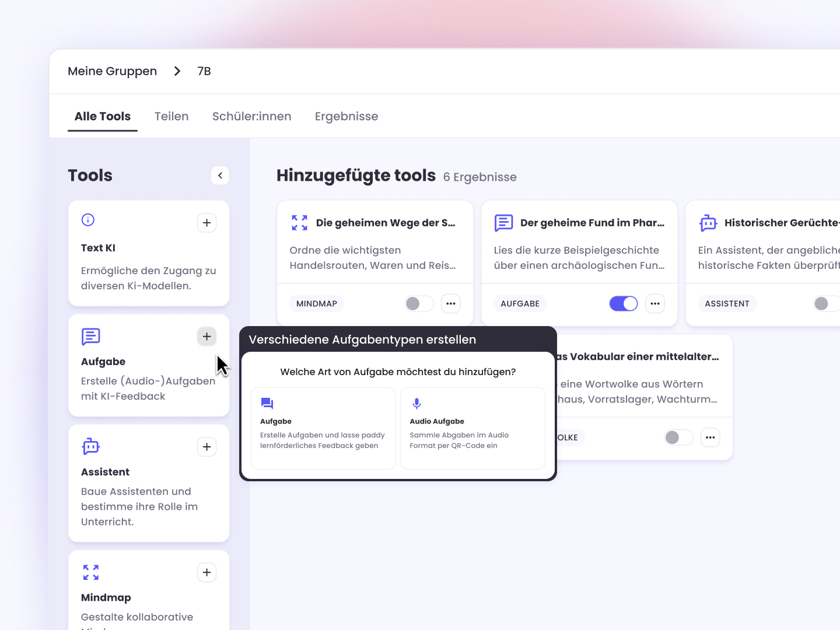
Task: Open three-dots menu on Vokabular card
Action: pos(710,437)
